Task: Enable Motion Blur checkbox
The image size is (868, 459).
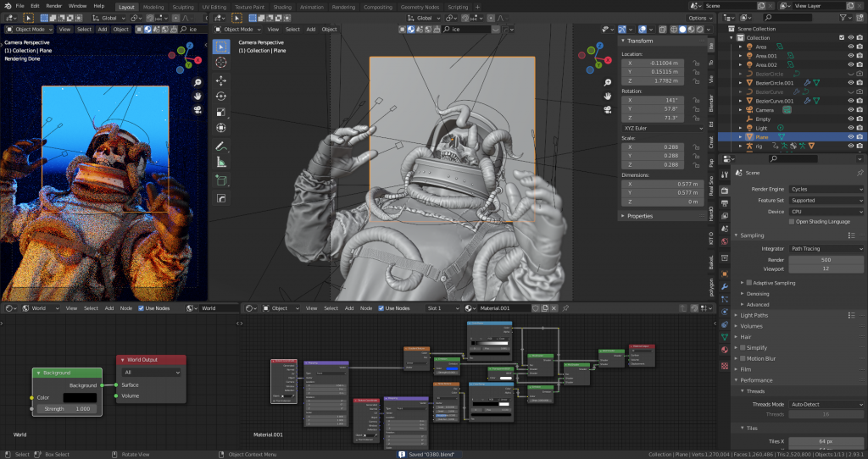Action: tap(743, 358)
